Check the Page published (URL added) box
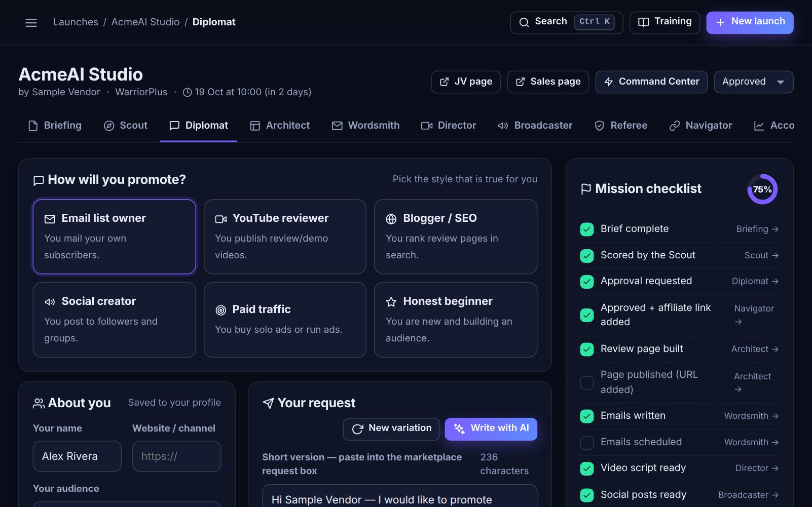812x507 pixels. 587,382
